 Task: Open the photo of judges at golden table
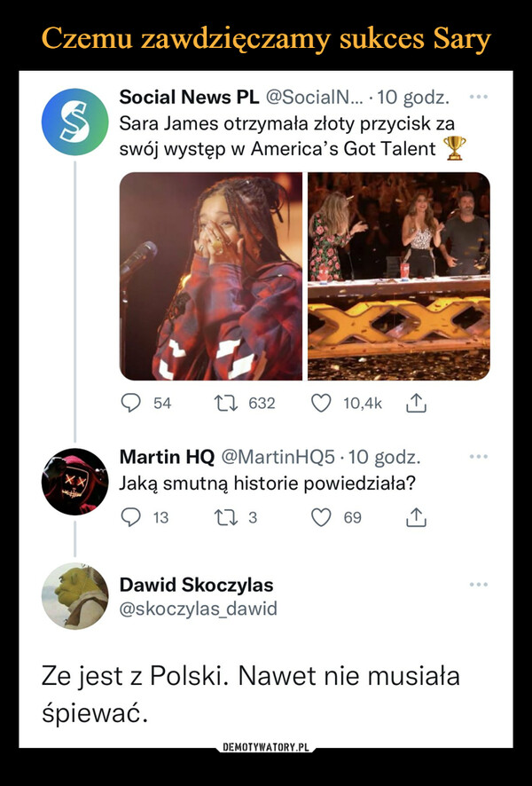pyautogui.click(x=399, y=276)
